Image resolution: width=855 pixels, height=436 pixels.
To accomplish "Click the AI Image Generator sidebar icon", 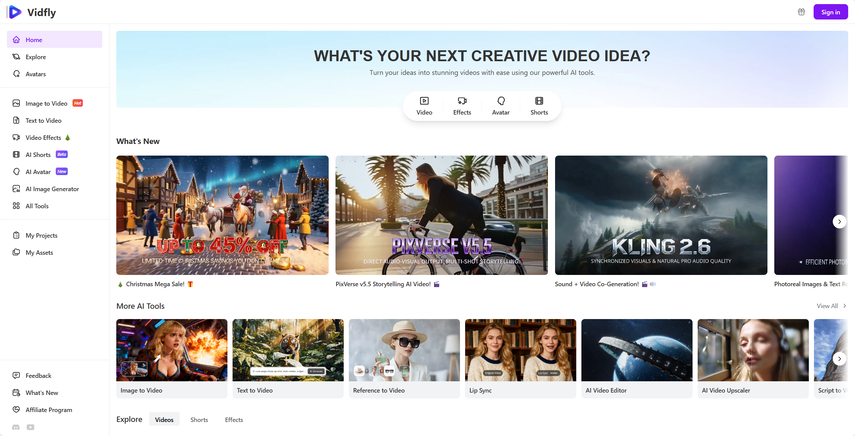I will point(16,189).
